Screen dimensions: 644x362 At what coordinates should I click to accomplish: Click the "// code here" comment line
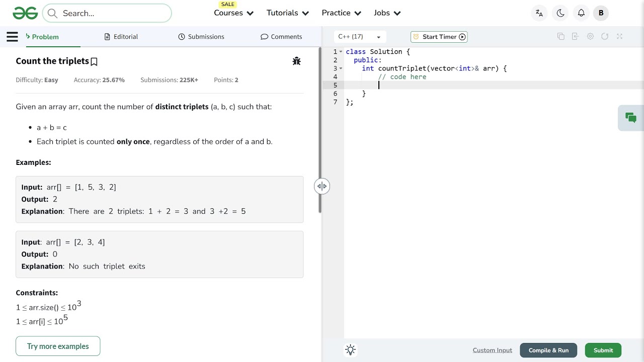[403, 77]
